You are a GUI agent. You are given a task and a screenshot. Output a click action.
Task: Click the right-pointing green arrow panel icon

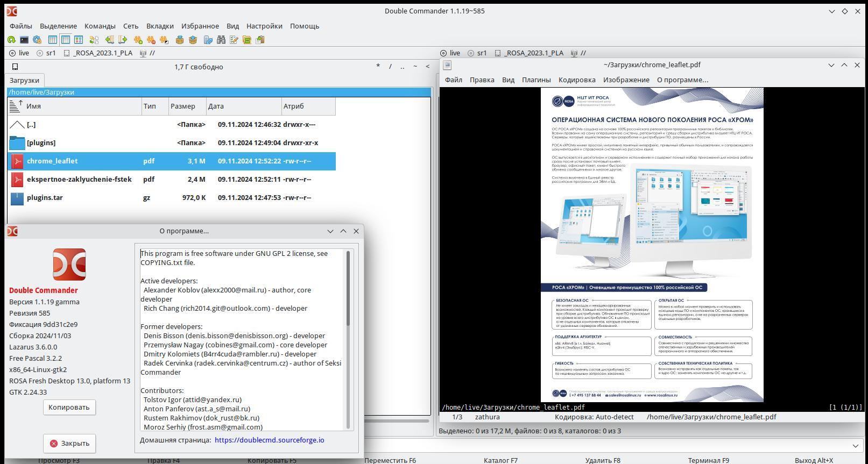[123, 40]
